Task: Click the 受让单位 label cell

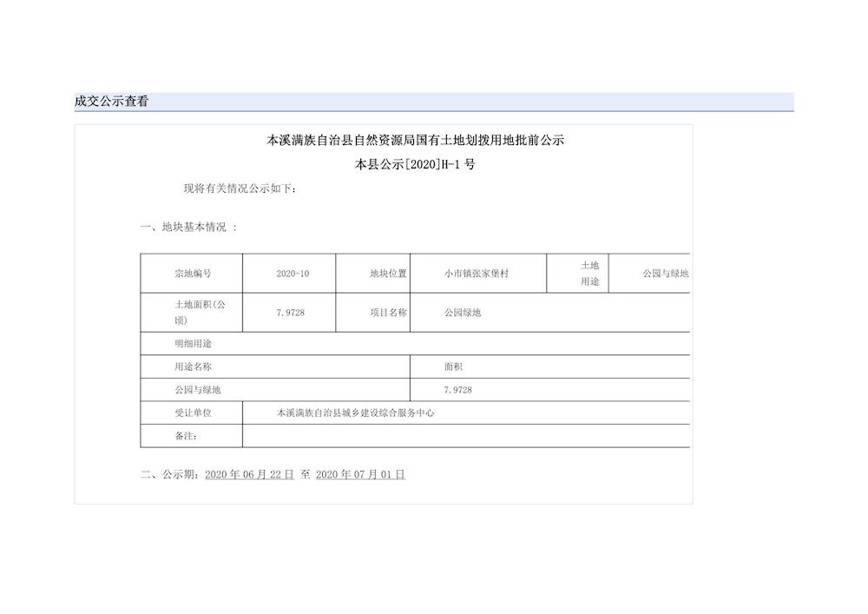Action: (193, 413)
